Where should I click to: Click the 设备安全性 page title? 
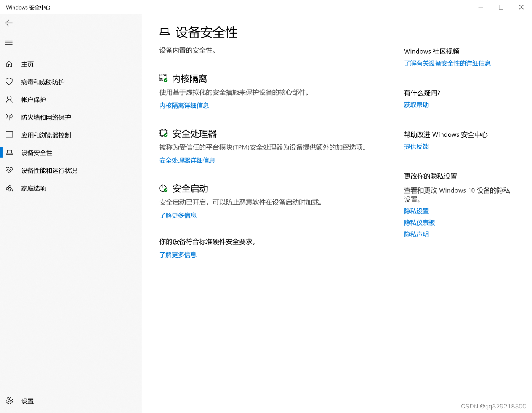coord(207,32)
